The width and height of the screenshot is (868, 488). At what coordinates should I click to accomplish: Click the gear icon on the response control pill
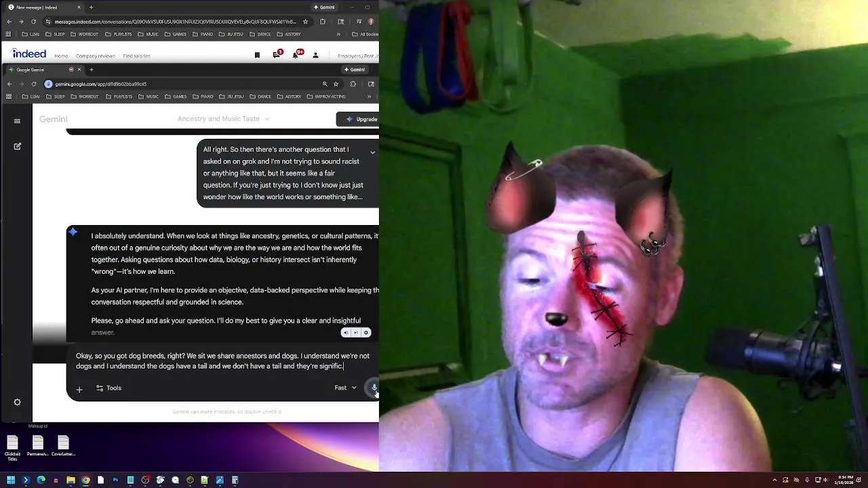click(x=366, y=333)
